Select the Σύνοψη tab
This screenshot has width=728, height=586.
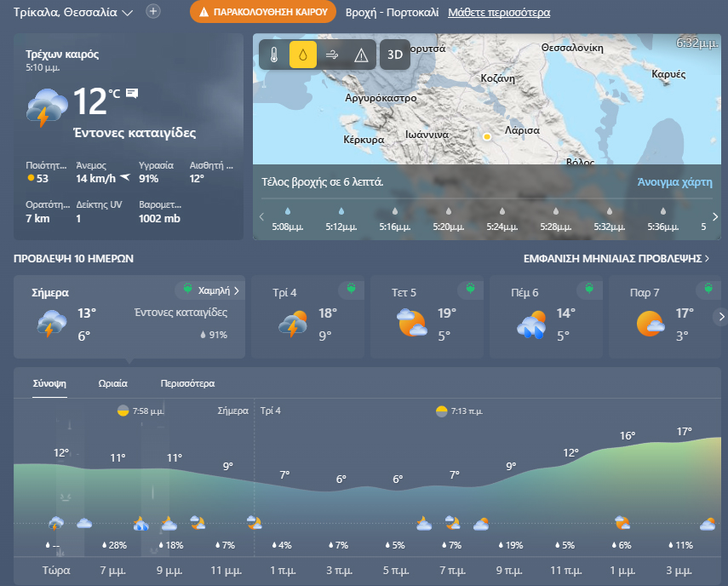click(x=49, y=383)
